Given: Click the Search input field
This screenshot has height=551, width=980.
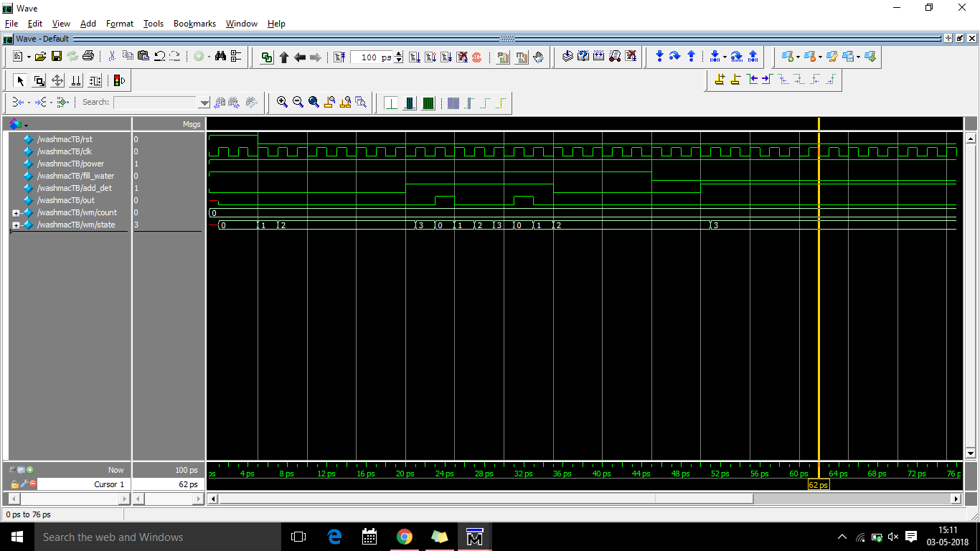Looking at the screenshot, I should pos(155,103).
